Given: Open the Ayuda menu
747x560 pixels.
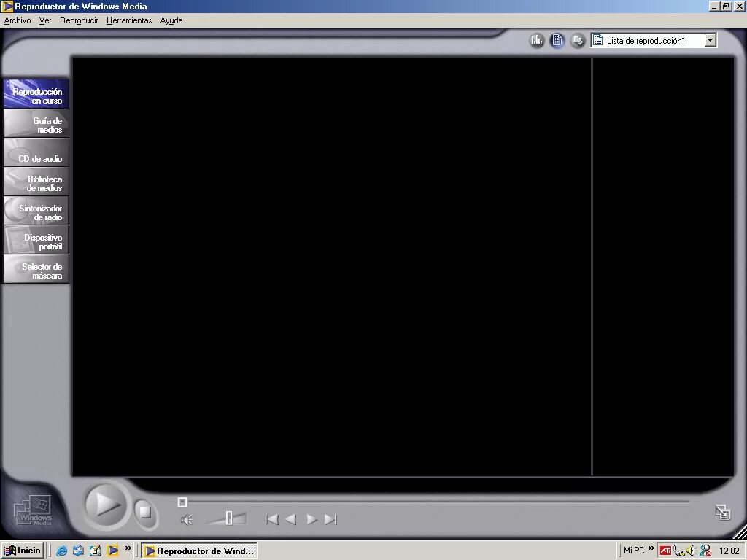Looking at the screenshot, I should coord(171,20).
